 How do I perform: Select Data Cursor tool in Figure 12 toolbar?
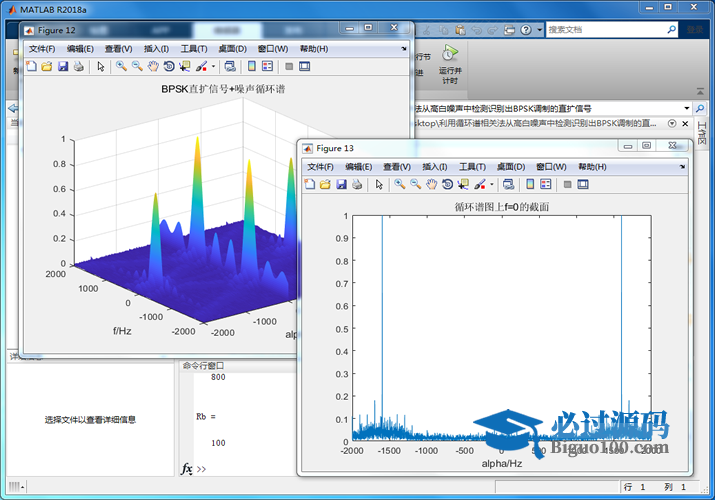(185, 67)
